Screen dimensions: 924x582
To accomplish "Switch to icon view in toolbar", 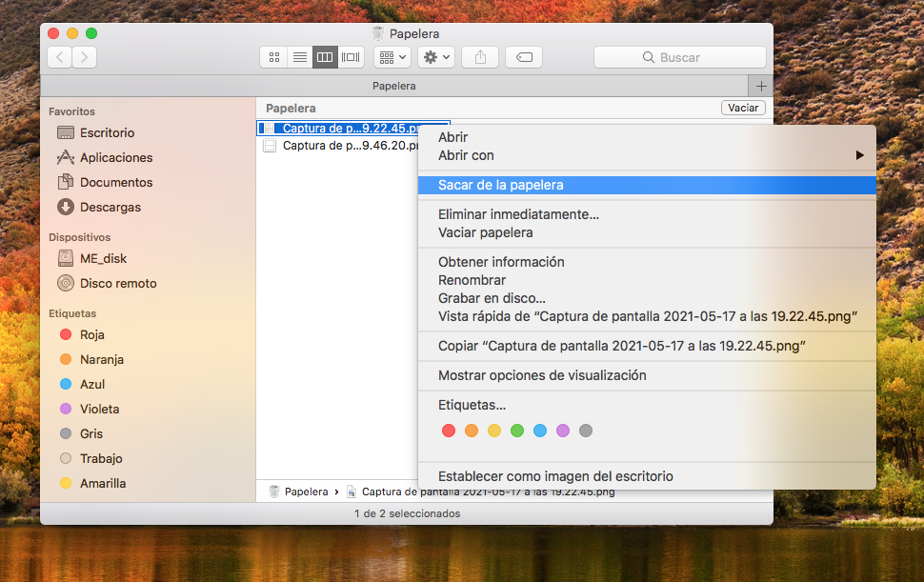I will [274, 57].
